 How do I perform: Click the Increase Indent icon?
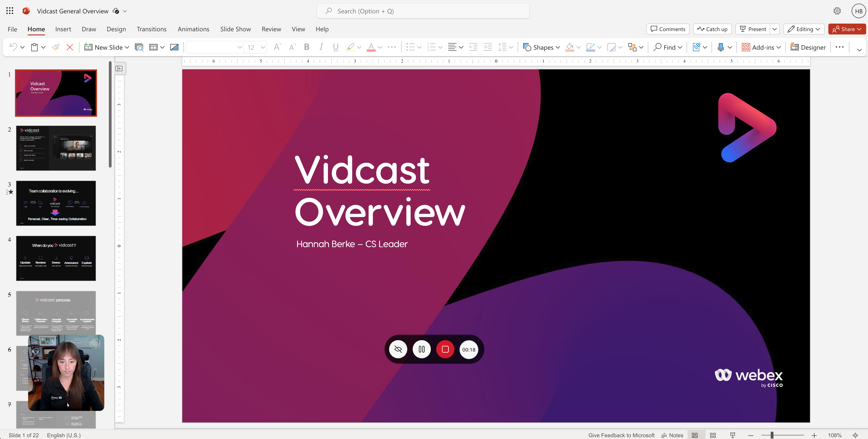click(488, 47)
